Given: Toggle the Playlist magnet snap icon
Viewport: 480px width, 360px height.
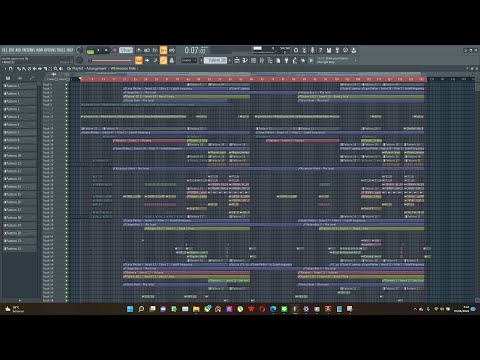Looking at the screenshot, I should (x=10, y=68).
